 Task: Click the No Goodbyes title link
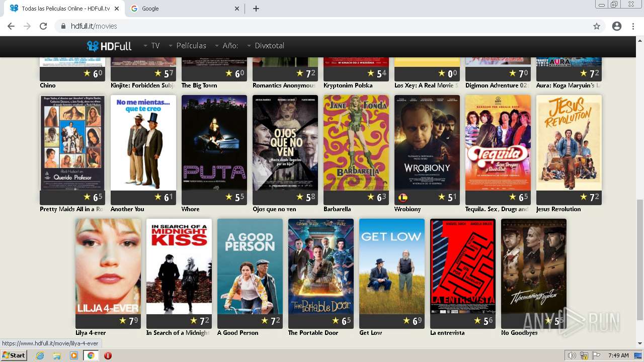[519, 333]
